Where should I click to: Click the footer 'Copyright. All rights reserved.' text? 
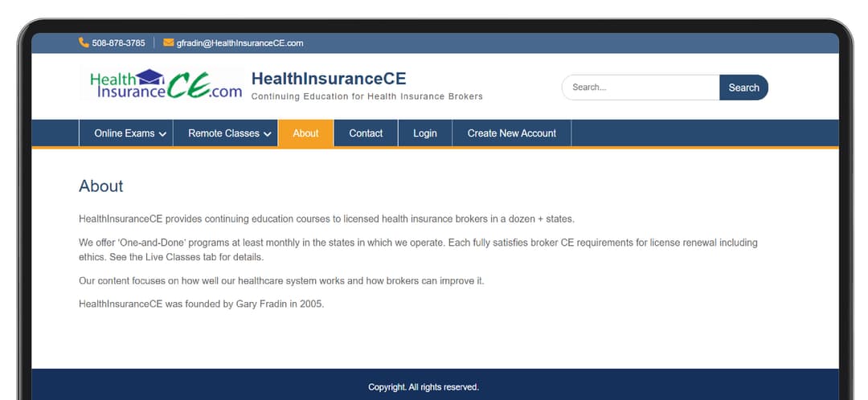tap(424, 387)
